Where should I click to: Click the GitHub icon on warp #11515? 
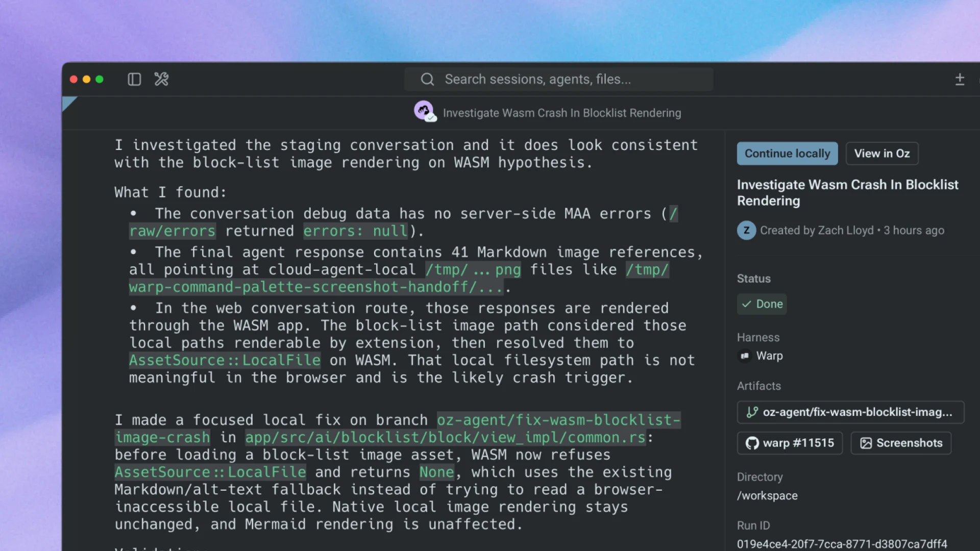tap(752, 443)
